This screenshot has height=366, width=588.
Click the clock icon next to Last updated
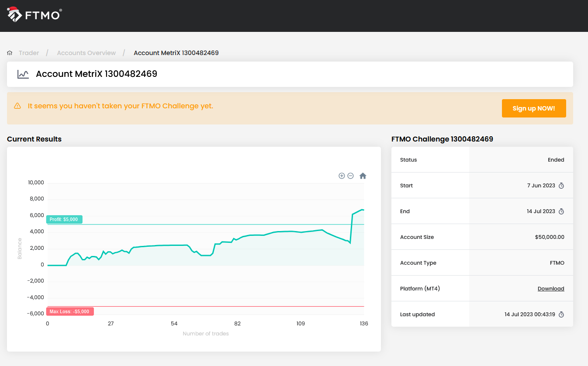(x=561, y=314)
